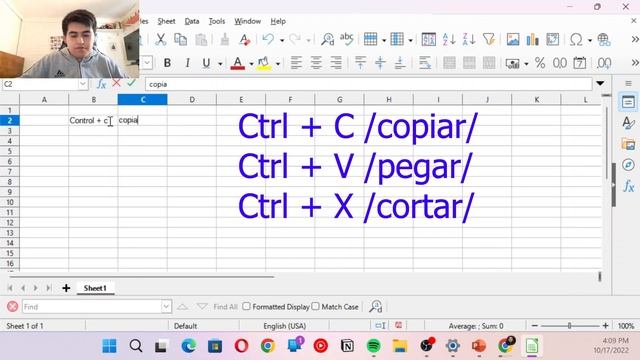Screen dimensions: 640x360
Task: Cancel cell input with red X
Action: [x=116, y=83]
